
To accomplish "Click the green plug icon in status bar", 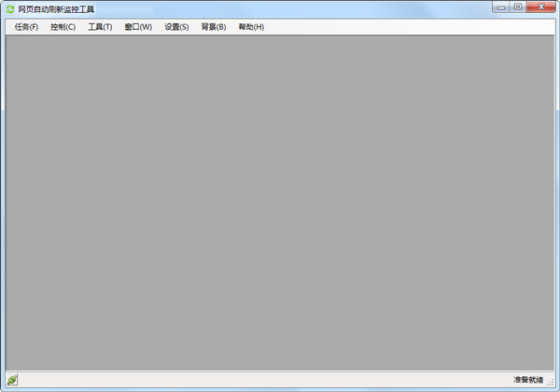I will [x=12, y=380].
